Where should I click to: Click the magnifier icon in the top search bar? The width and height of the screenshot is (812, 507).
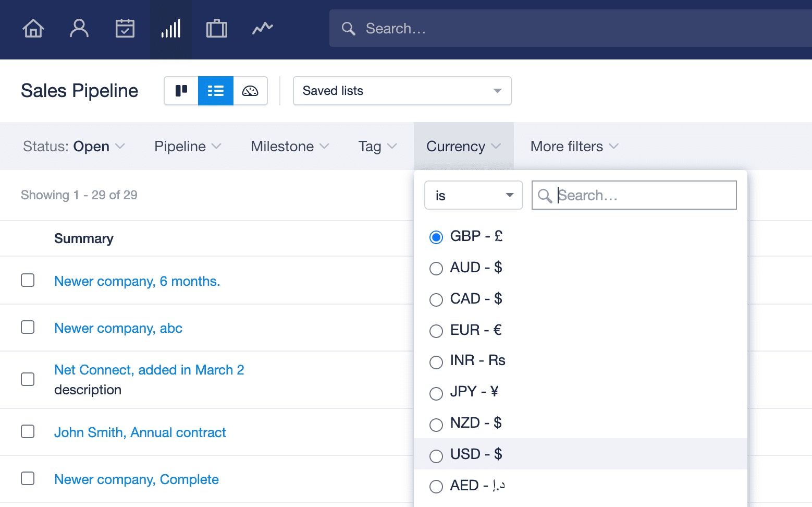[348, 29]
